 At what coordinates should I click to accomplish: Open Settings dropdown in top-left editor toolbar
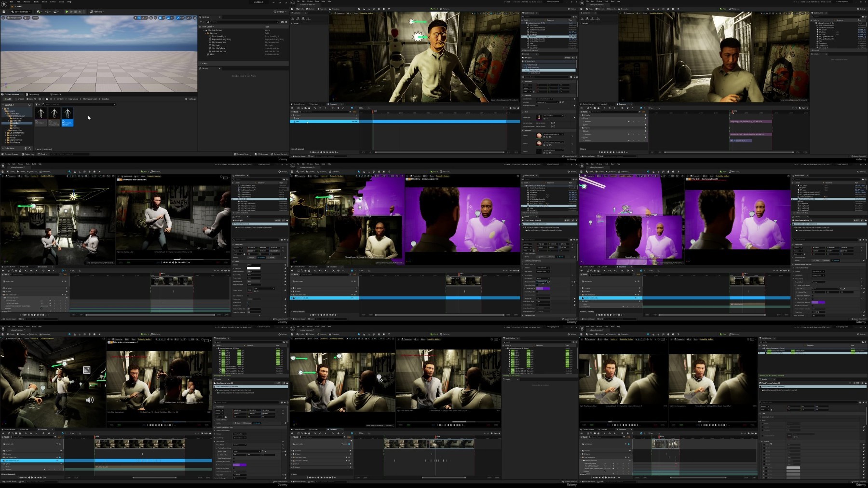[280, 12]
